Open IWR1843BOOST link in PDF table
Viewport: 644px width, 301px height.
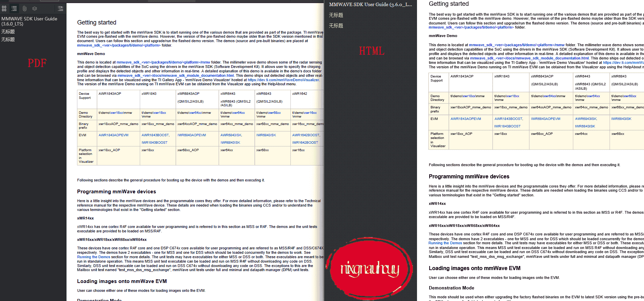pyautogui.click(x=154, y=143)
